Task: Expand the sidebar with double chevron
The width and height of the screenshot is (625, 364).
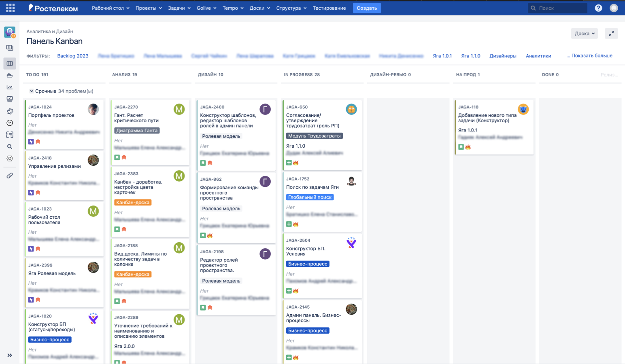Action: pos(10,355)
